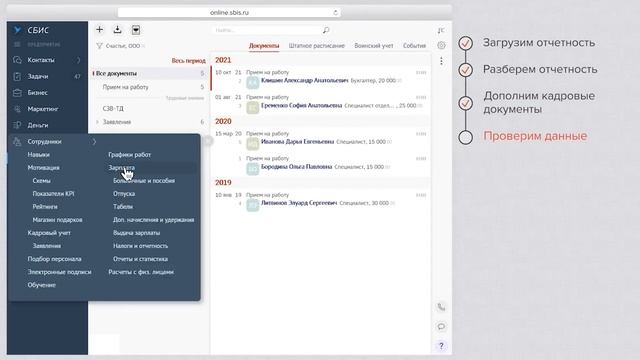The height and width of the screenshot is (360, 640).
Task: Select Отпуска menu item
Action: pos(124,194)
